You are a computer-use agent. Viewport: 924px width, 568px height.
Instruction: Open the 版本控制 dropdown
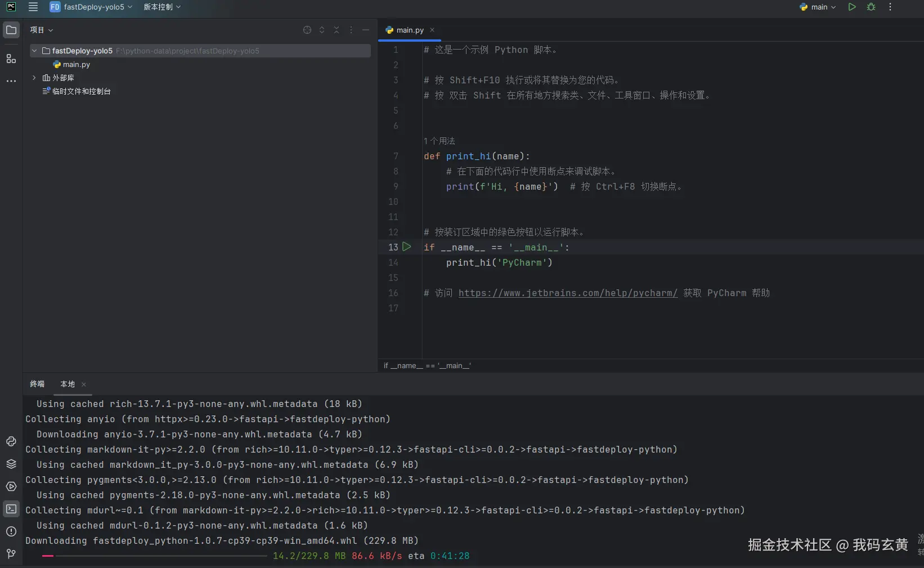point(162,7)
